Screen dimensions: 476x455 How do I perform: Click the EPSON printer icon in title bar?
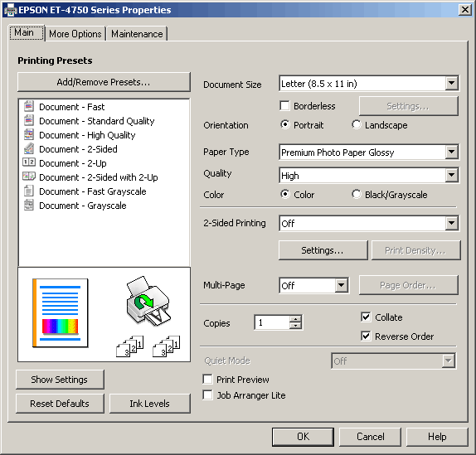point(10,10)
